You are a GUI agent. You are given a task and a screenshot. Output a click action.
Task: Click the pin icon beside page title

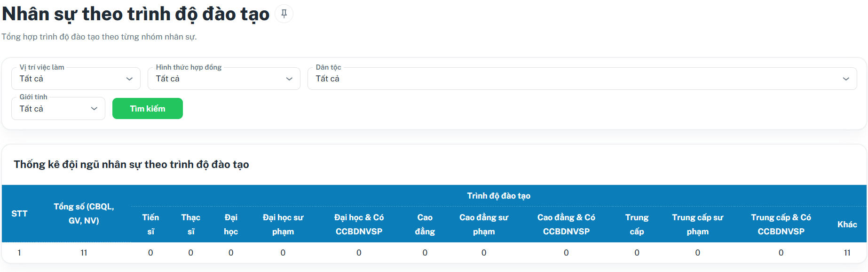[x=284, y=14]
